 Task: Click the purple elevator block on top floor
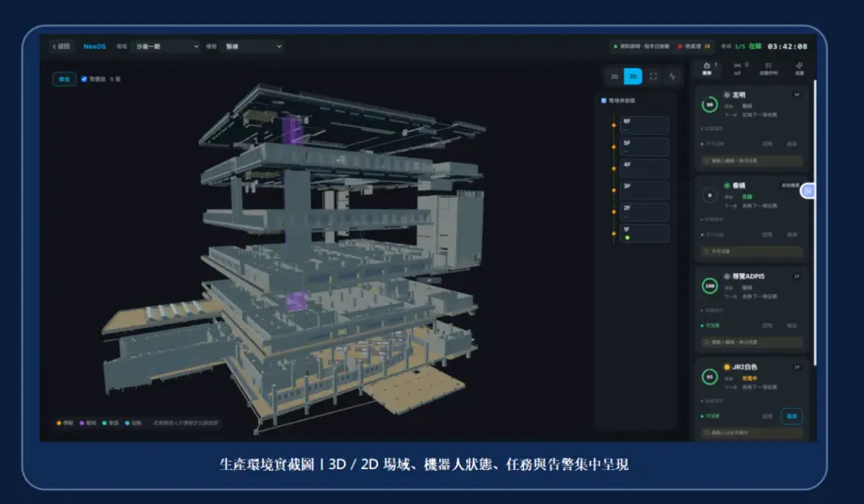point(291,130)
